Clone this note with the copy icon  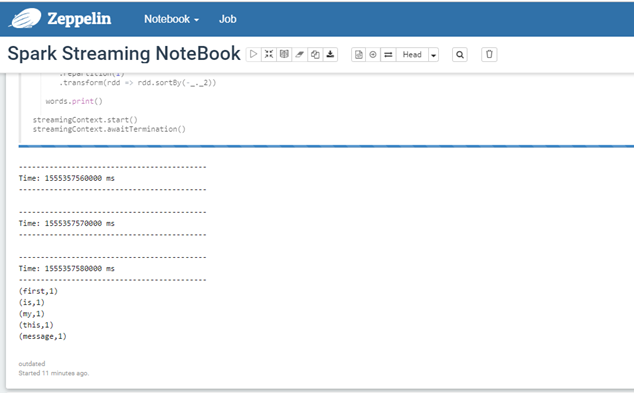tap(315, 54)
